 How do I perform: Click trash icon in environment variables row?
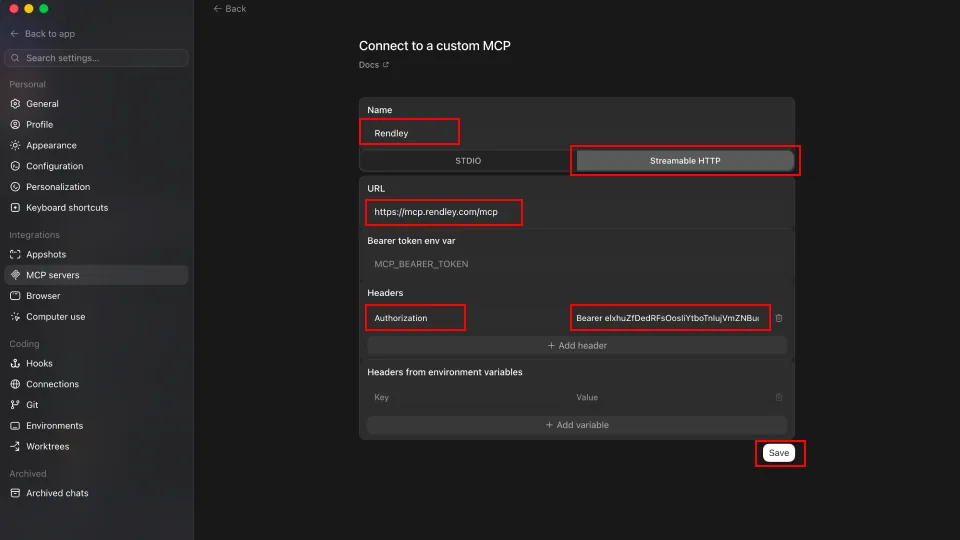point(779,397)
